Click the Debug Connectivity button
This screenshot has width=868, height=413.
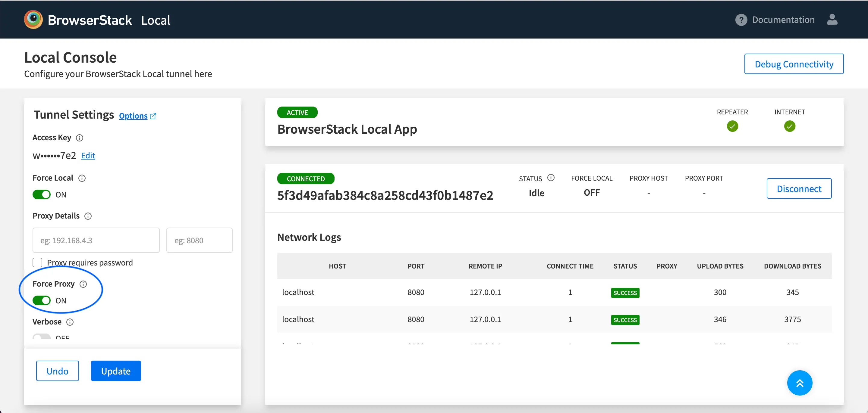[x=794, y=64]
